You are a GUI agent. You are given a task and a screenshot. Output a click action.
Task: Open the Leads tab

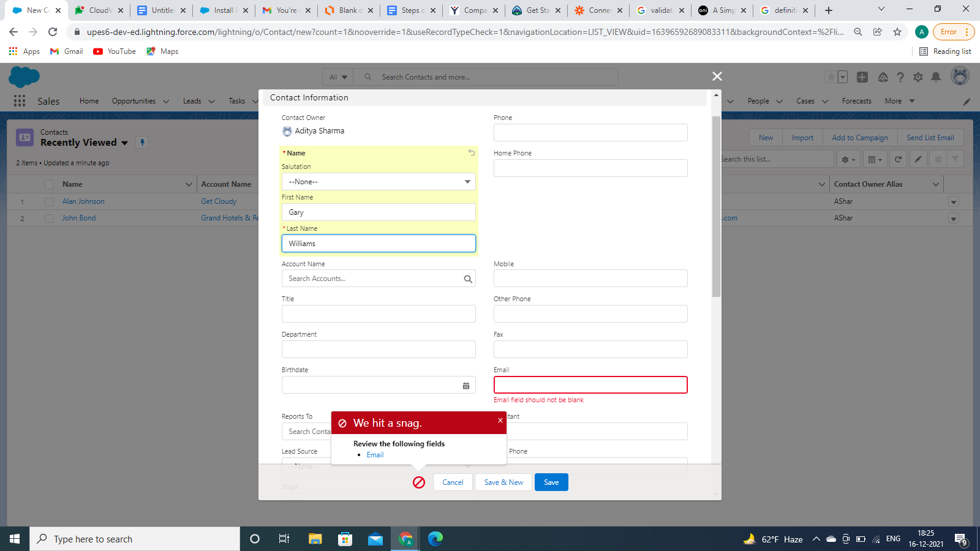192,101
